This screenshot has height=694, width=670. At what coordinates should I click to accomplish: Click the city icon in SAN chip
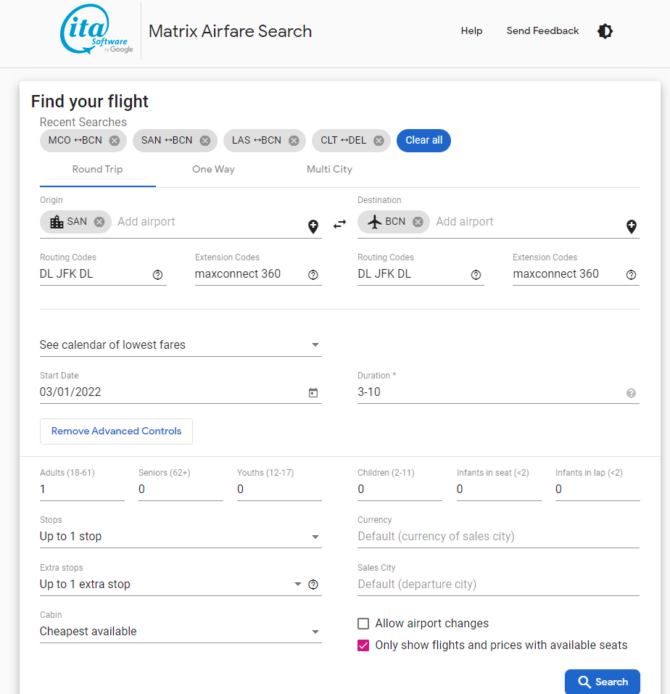(57, 221)
